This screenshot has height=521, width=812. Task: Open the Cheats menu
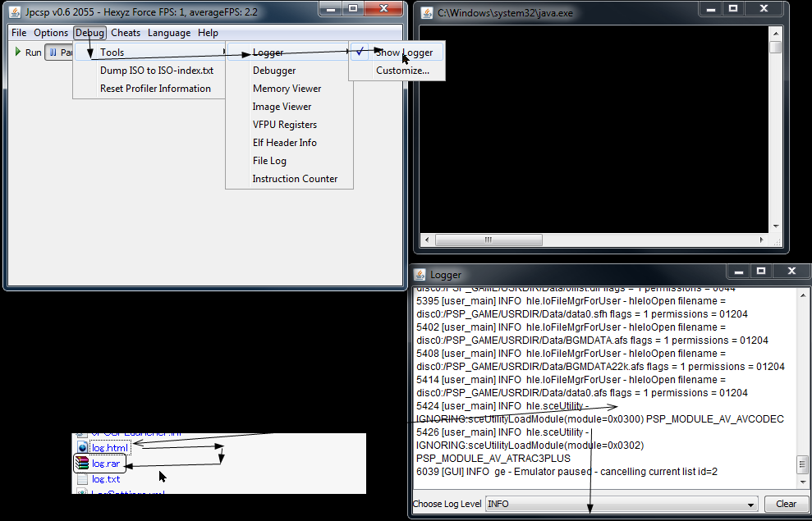126,33
